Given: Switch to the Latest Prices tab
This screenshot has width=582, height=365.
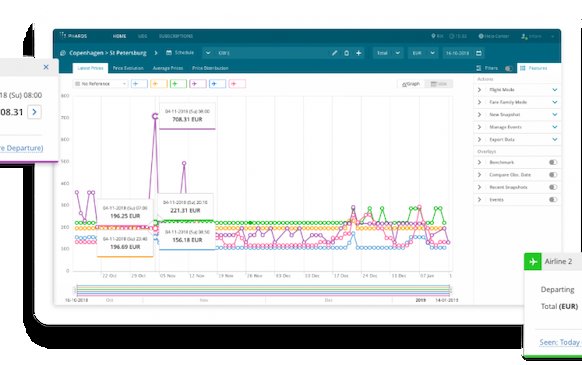Looking at the screenshot, I should (x=90, y=68).
